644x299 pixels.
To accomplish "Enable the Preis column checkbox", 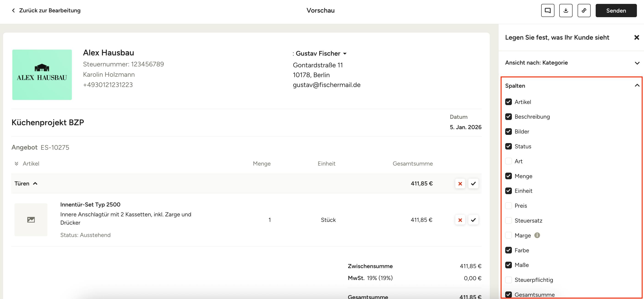I will click(508, 206).
